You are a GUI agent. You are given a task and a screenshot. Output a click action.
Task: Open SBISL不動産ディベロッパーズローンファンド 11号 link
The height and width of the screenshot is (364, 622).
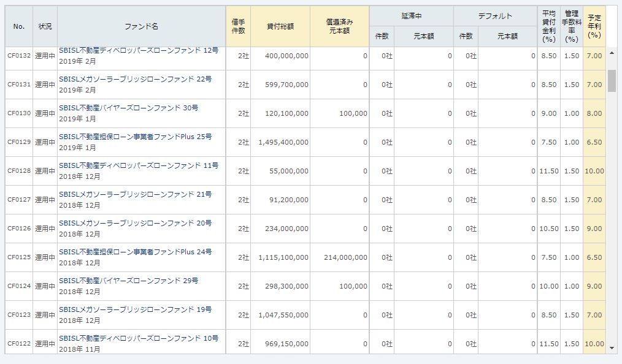pos(139,165)
